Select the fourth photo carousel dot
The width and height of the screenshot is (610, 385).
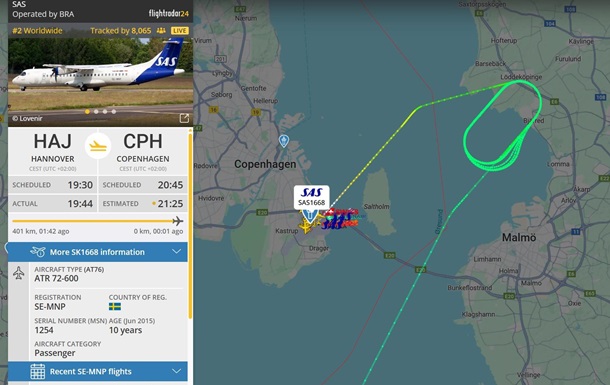114,112
